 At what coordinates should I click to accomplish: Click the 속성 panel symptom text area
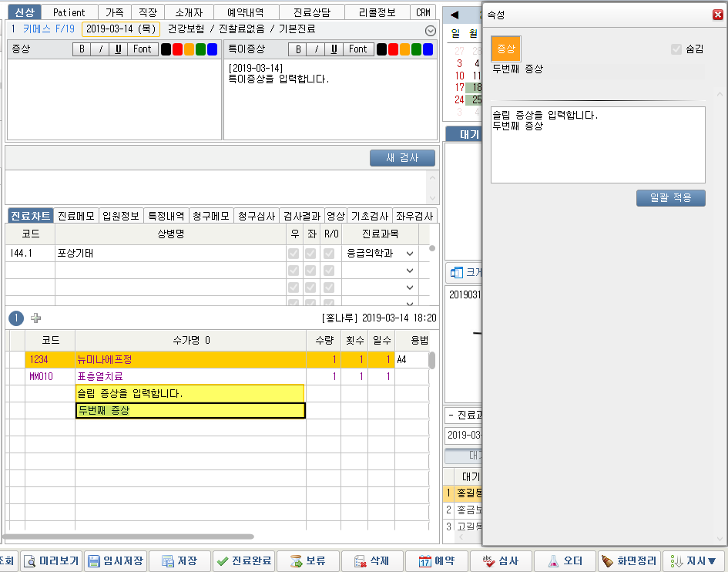(x=597, y=144)
